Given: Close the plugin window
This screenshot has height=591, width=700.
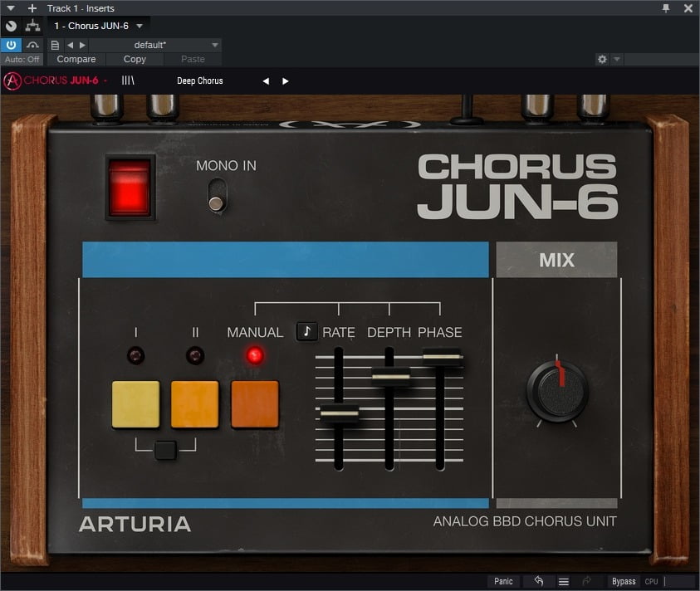Looking at the screenshot, I should tap(688, 8).
